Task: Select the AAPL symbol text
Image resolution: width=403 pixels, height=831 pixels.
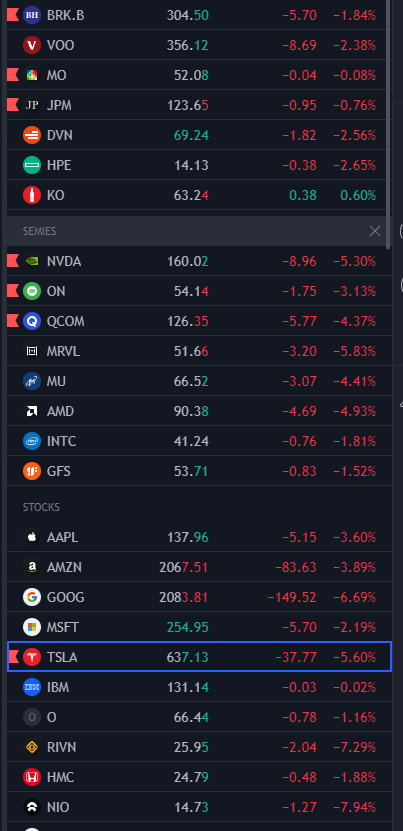Action: tap(62, 537)
